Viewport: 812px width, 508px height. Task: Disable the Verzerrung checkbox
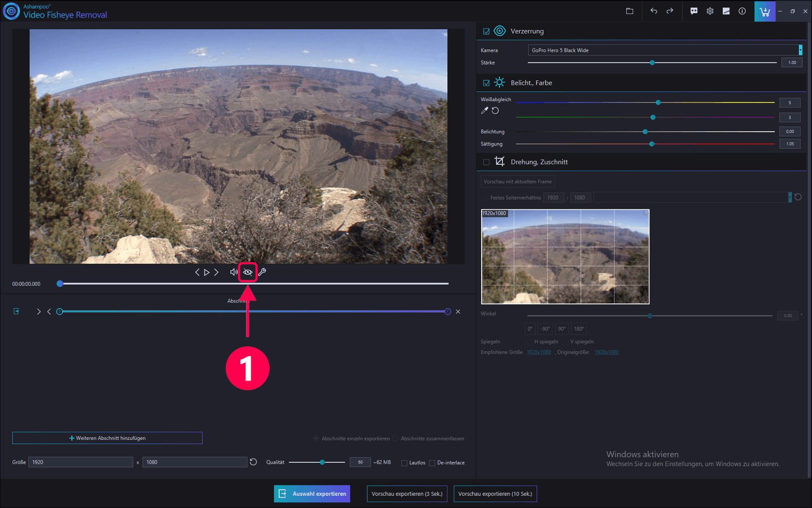pos(486,32)
